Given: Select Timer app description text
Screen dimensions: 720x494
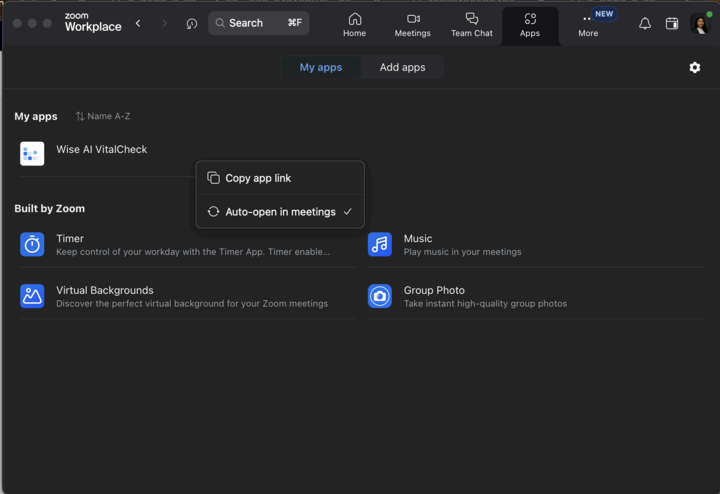Looking at the screenshot, I should [x=193, y=252].
